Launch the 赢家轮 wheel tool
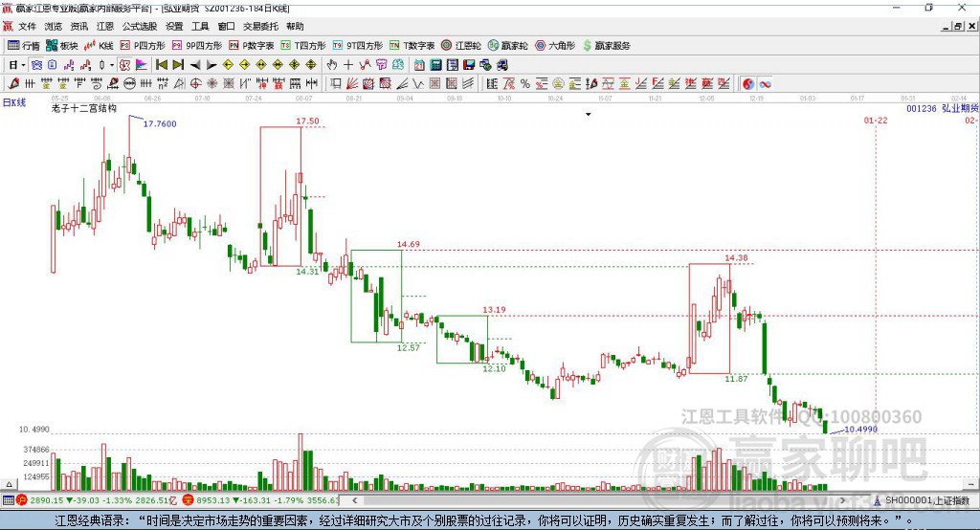This screenshot has height=530, width=980. coord(508,46)
